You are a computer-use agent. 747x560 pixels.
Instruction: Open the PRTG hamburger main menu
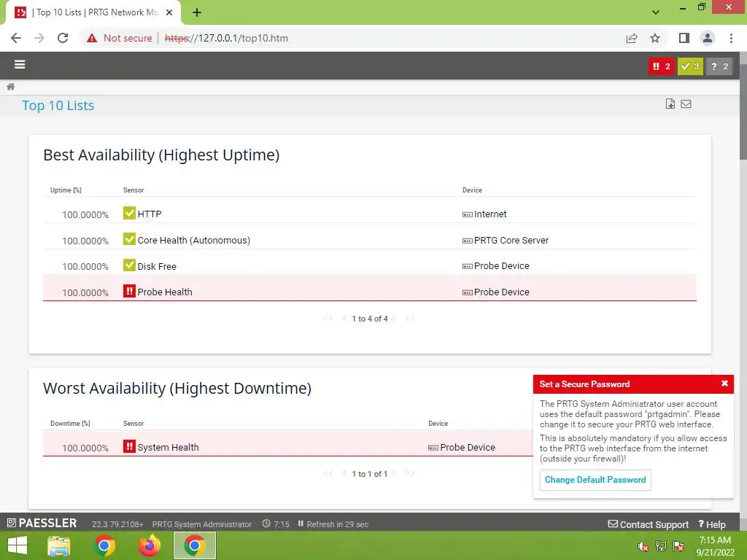(20, 64)
